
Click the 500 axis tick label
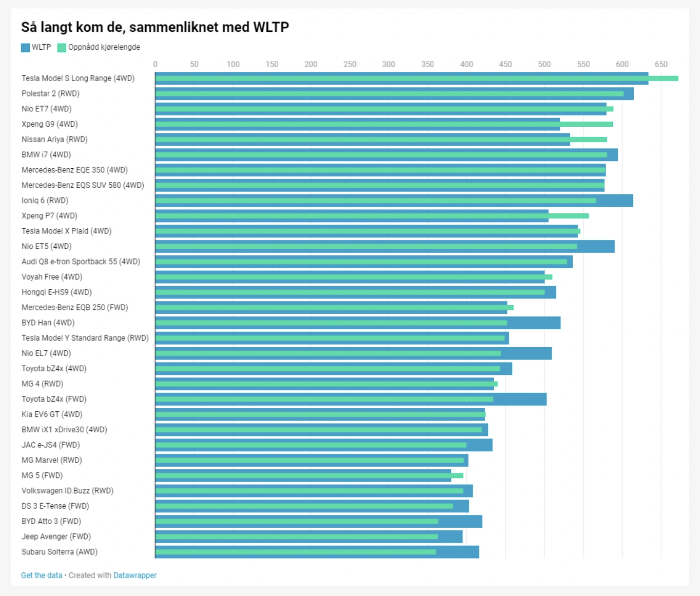[545, 64]
